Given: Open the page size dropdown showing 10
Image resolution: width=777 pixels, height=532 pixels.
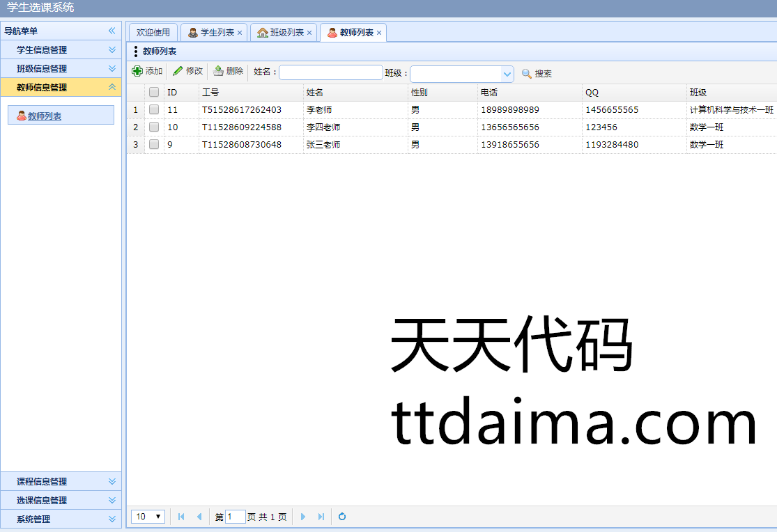Looking at the screenshot, I should click(x=148, y=517).
